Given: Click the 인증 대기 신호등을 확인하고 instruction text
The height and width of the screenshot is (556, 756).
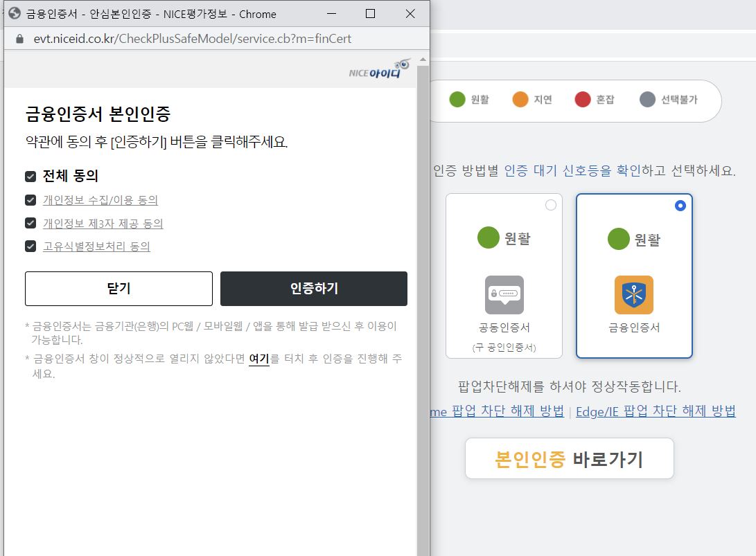Looking at the screenshot, I should coord(585,170).
